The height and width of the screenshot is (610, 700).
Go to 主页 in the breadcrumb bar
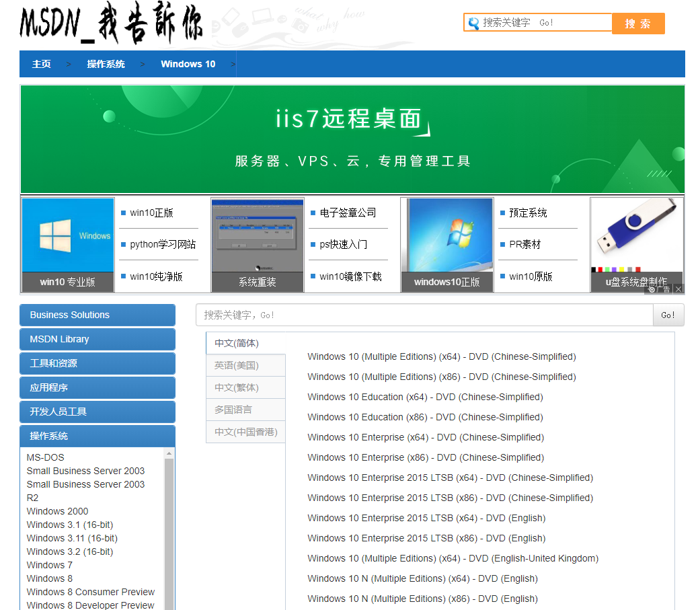(42, 64)
